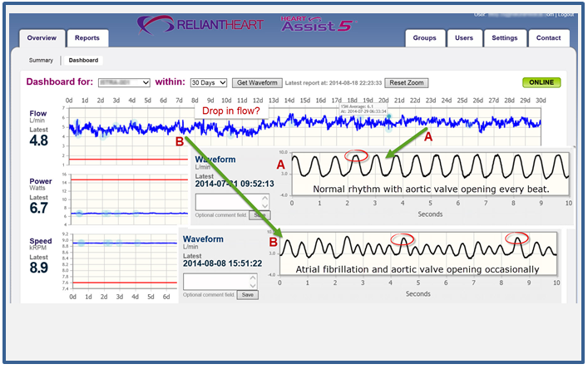588x369 pixels.
Task: Click up arrow in 09:52:13 waveform comment field
Action: point(264,198)
